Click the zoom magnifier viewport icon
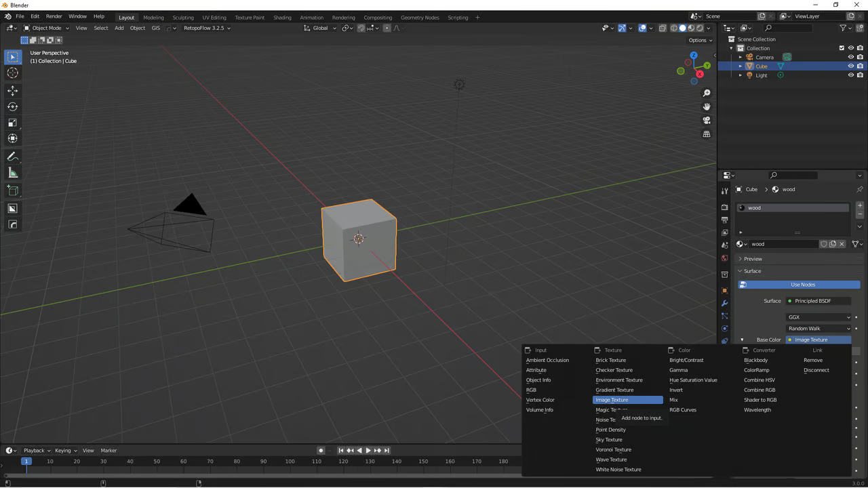Image resolution: width=868 pixels, height=488 pixels. pyautogui.click(x=707, y=93)
